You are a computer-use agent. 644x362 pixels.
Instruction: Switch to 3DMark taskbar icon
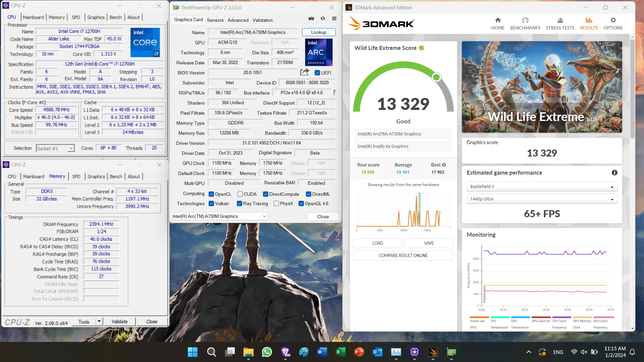tap(433, 352)
